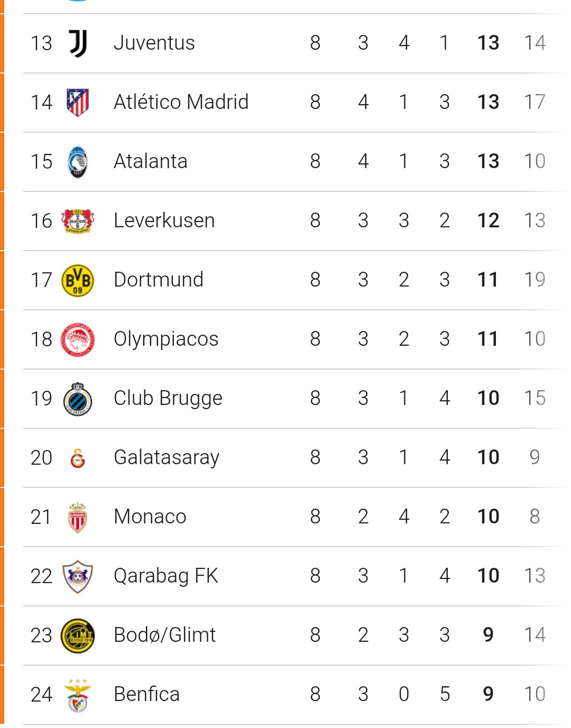Image resolution: width=571 pixels, height=728 pixels.
Task: Click the Juventus club crest
Action: coord(78,43)
